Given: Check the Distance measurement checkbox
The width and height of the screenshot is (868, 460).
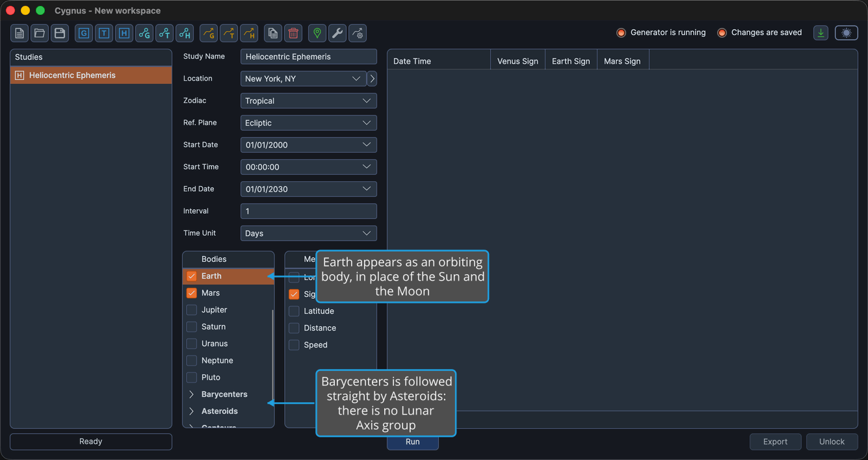Looking at the screenshot, I should pyautogui.click(x=294, y=328).
